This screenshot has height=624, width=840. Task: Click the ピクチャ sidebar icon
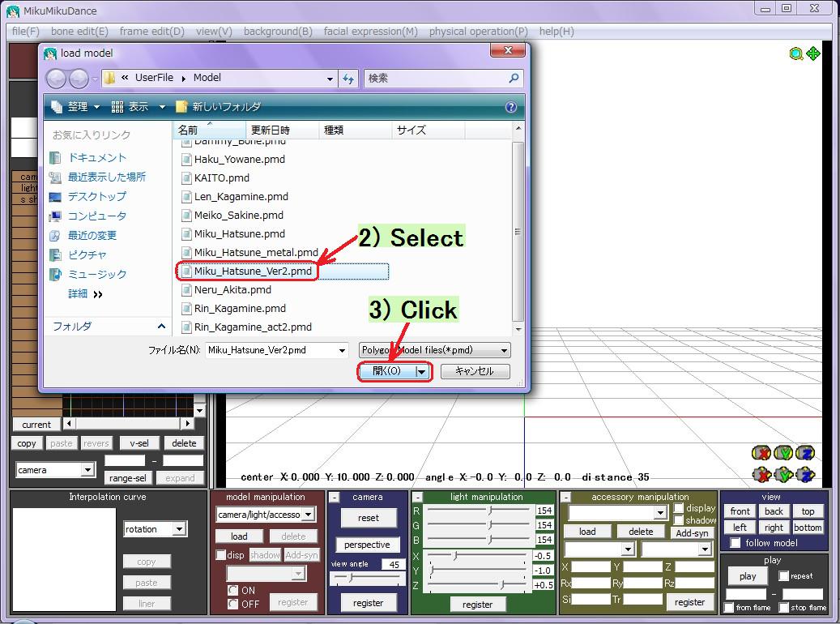point(55,255)
